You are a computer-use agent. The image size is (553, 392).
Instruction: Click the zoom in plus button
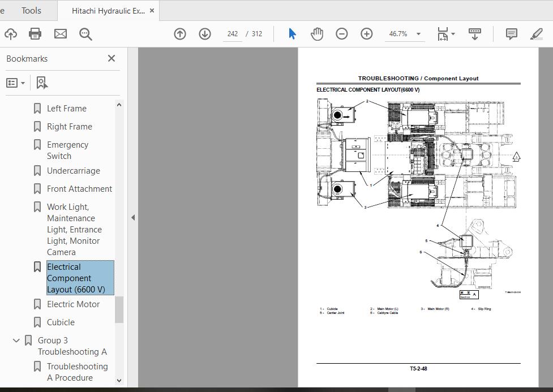(367, 34)
